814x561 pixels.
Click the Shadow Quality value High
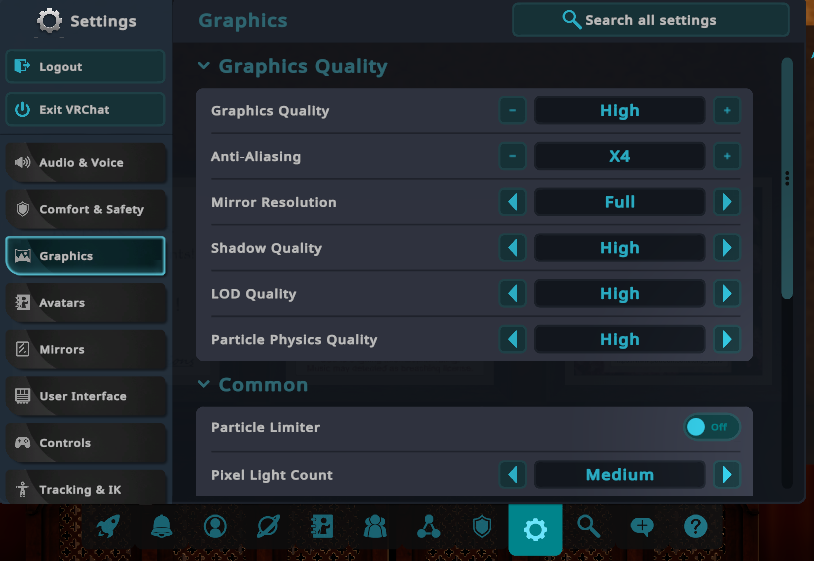(x=620, y=248)
